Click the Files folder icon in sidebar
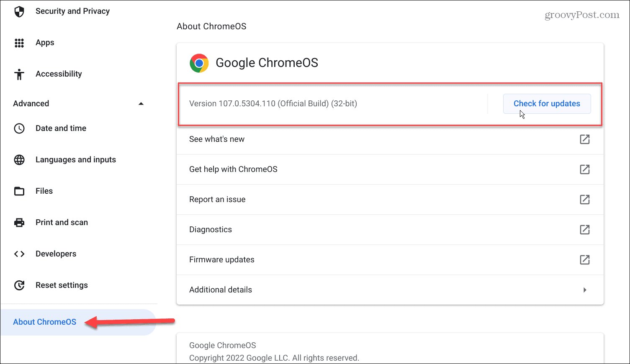The image size is (630, 364). [x=19, y=191]
